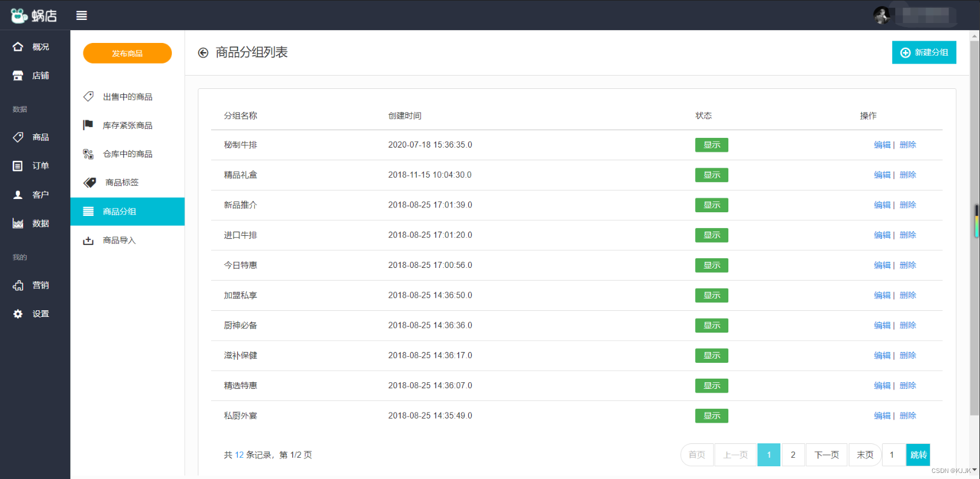Edit the 今日特惠 group

coord(882,265)
